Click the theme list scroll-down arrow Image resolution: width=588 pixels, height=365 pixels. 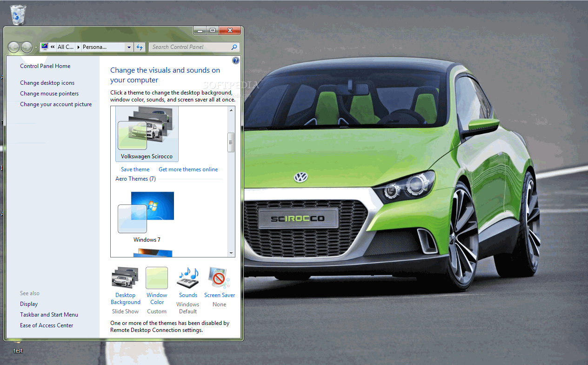click(231, 253)
